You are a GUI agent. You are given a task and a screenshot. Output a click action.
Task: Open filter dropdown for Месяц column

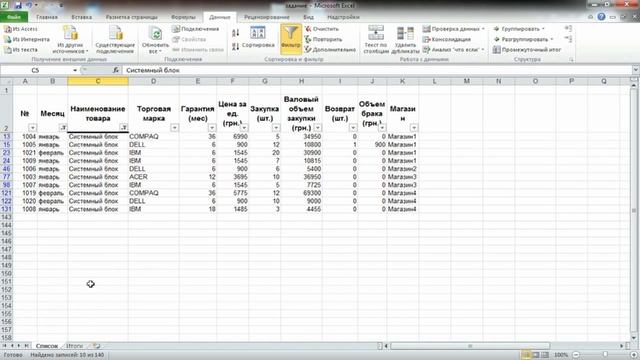pos(63,128)
